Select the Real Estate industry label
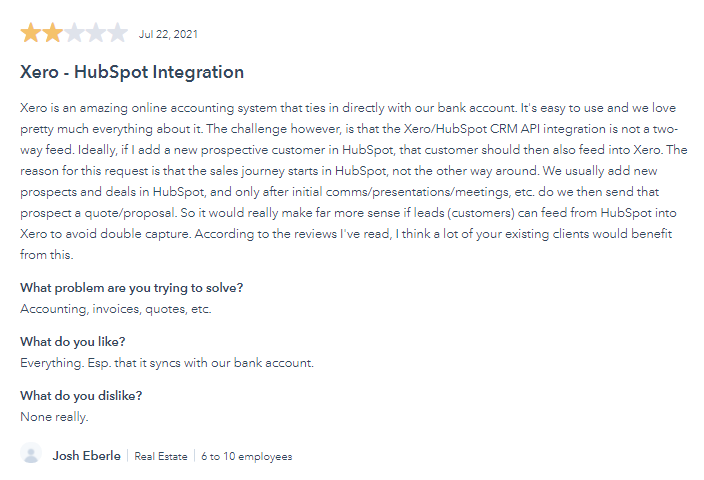Viewport: 704px width, 480px height. 161,456
